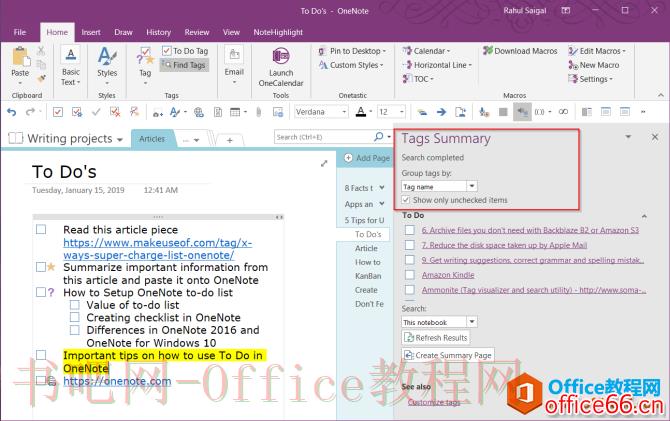Click the blue right arrow toolbar icon

pyautogui.click(x=441, y=112)
